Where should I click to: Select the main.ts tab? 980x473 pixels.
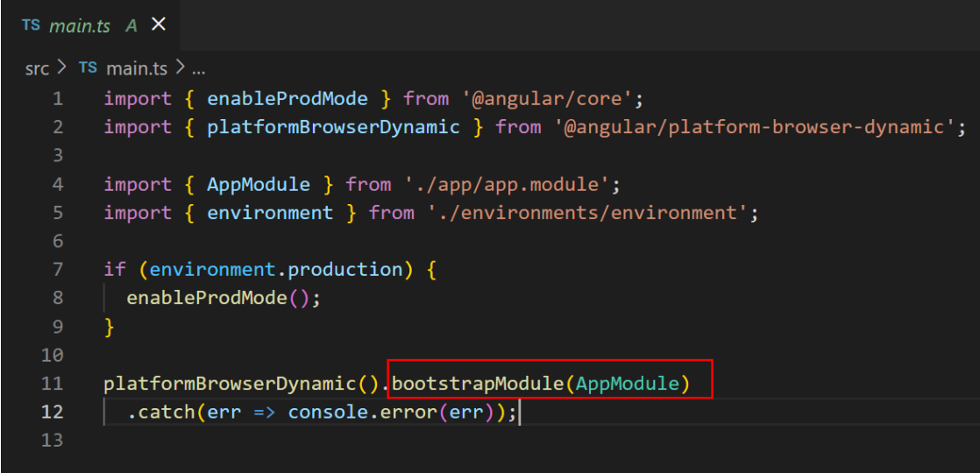tap(90, 25)
